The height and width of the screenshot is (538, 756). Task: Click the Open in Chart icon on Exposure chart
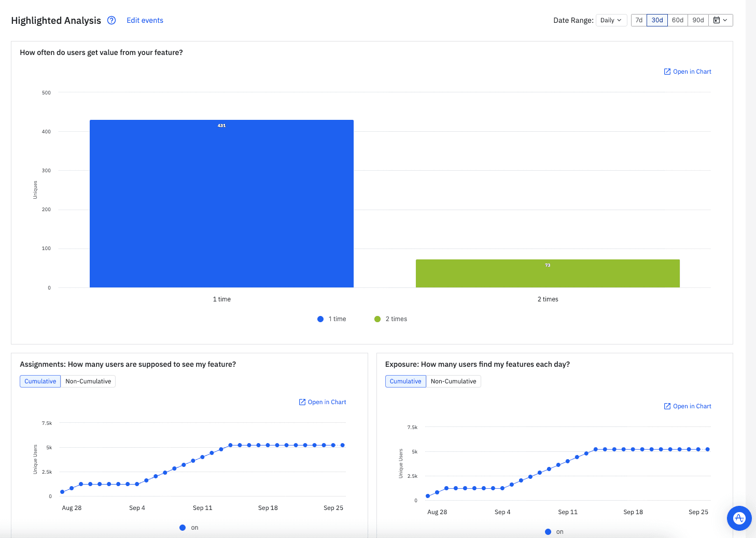[x=667, y=406]
